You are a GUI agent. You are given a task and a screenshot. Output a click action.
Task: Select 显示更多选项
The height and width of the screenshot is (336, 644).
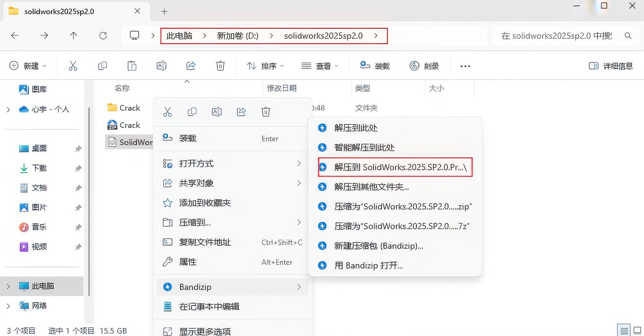[x=232, y=331]
